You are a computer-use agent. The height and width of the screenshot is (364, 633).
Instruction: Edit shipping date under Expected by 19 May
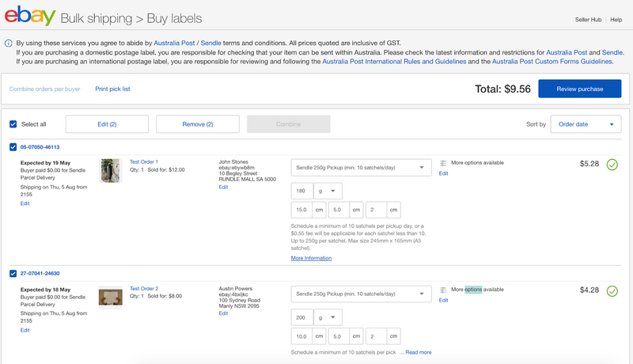pos(25,203)
